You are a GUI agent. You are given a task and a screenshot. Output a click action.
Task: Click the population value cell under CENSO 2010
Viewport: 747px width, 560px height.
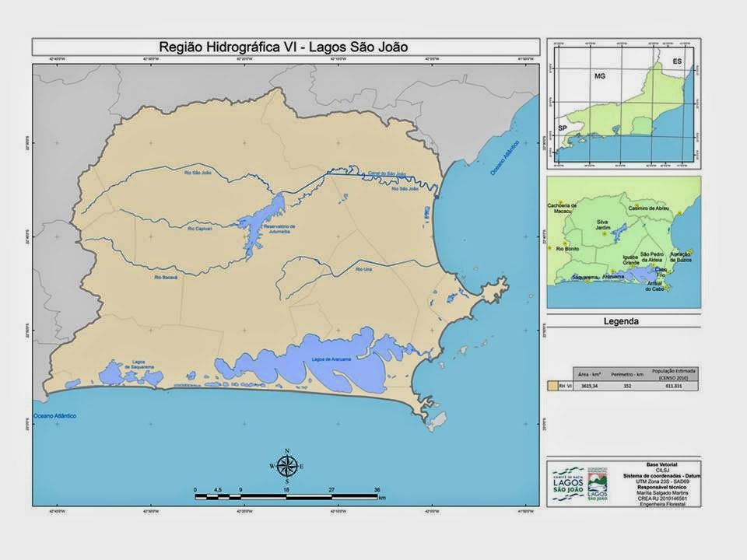click(x=674, y=386)
